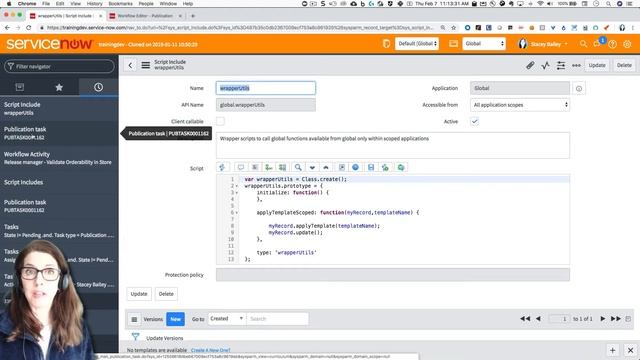Go to the previous page arrow in Versions

pos(538,319)
